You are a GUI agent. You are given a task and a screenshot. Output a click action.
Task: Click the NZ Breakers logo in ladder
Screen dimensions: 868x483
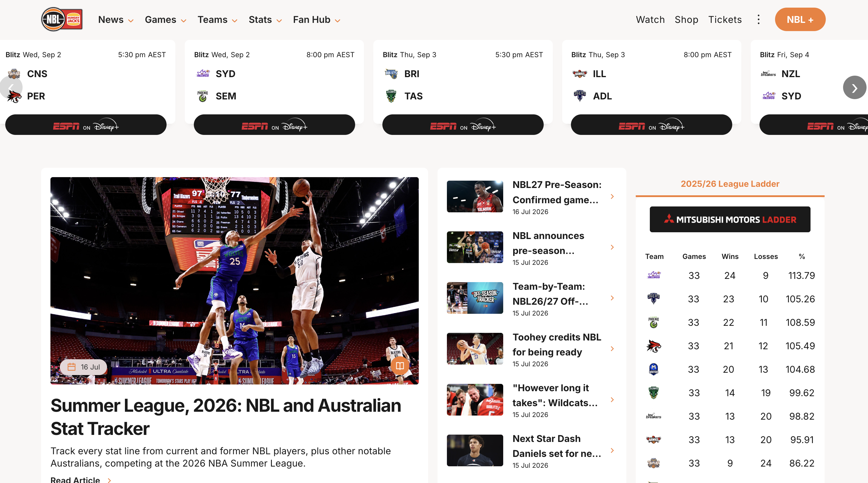tap(653, 416)
